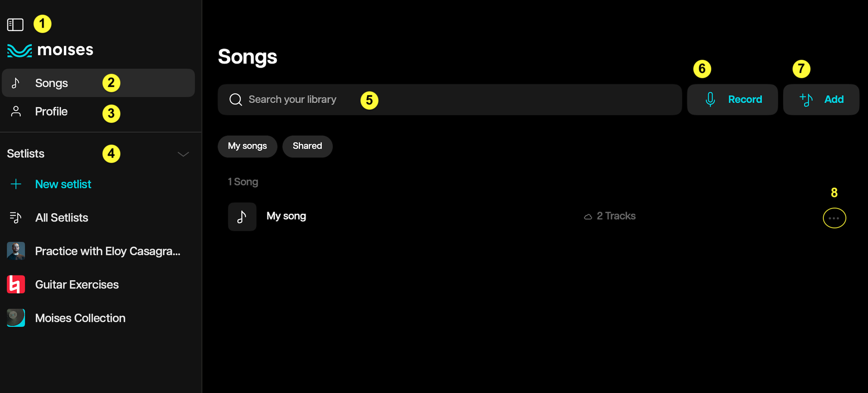Expand the Moises Collection setlist

pos(80,318)
